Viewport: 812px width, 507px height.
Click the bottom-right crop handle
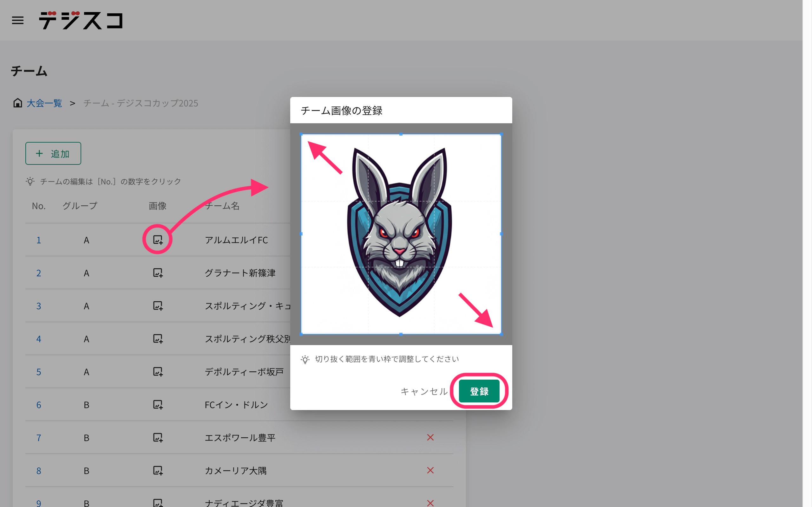(501, 334)
